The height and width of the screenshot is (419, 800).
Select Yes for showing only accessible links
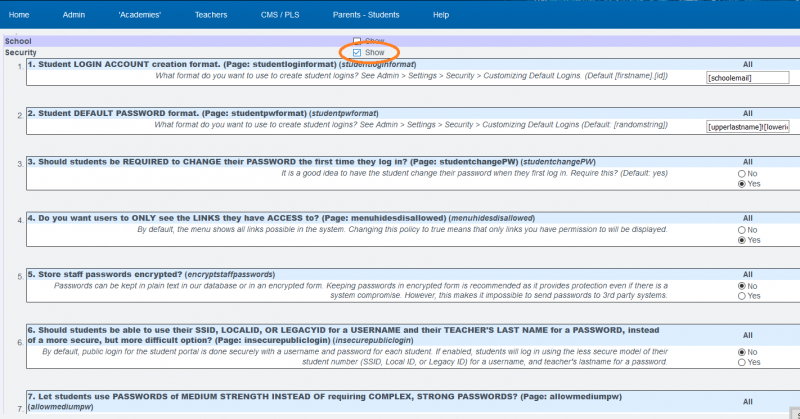click(x=741, y=240)
